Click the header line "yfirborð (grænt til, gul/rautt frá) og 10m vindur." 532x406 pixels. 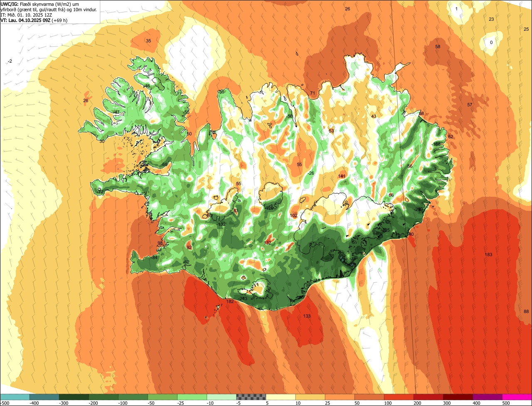pos(49,9)
